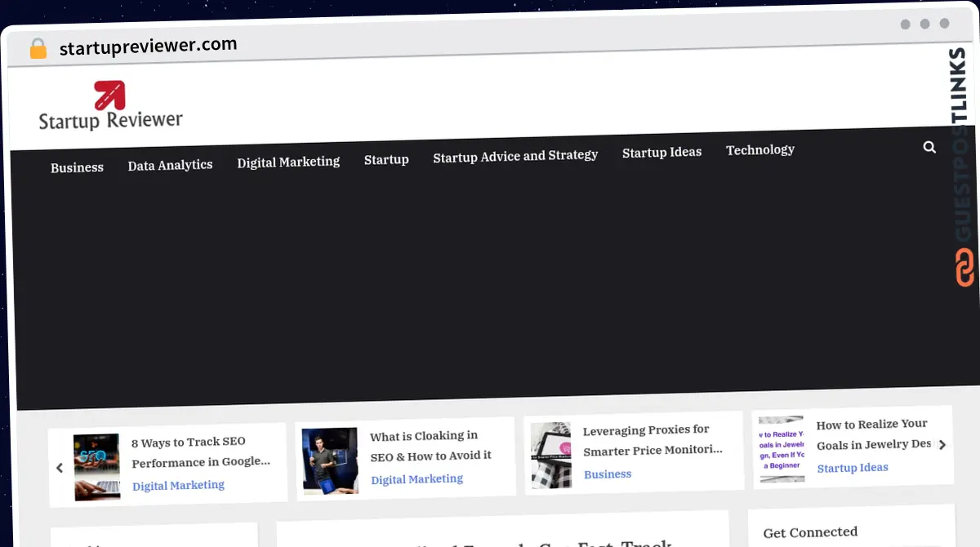Go to previous carousel slide arrow
Image resolution: width=980 pixels, height=547 pixels.
(x=60, y=468)
